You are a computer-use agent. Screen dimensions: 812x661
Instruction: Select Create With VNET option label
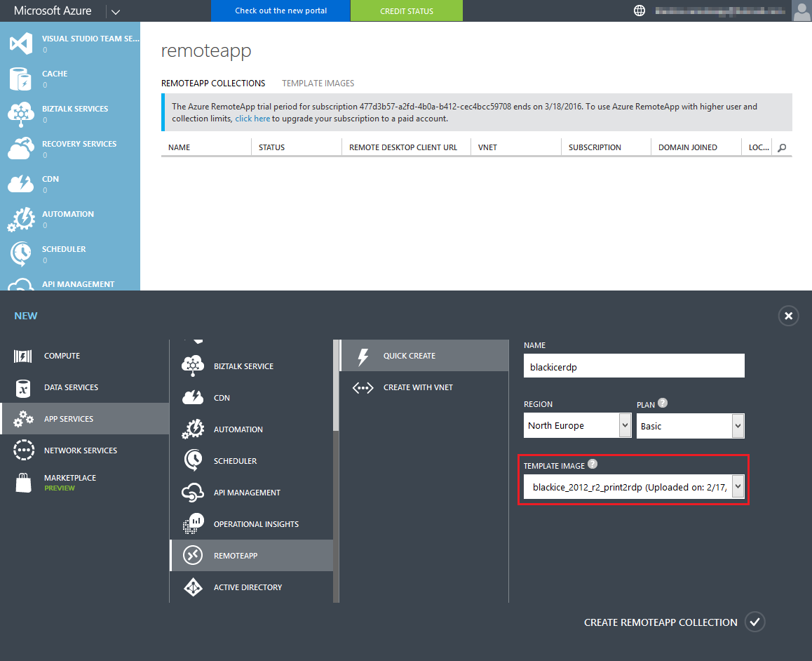(418, 387)
